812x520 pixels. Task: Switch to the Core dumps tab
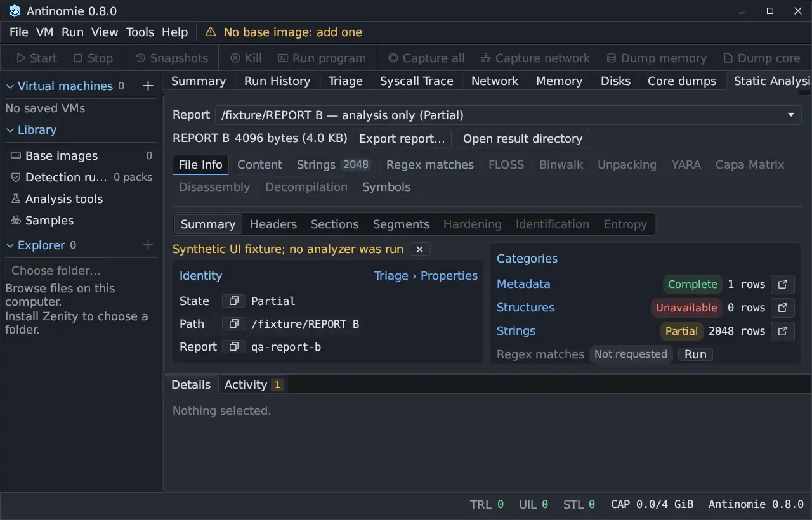pyautogui.click(x=682, y=81)
